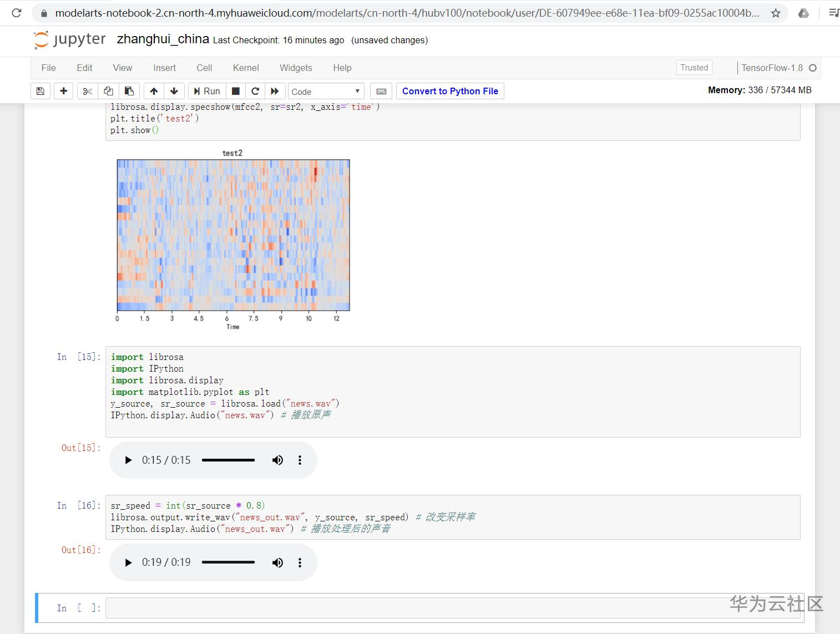
Task: Rename notebook title zhanghui_china
Action: (163, 39)
